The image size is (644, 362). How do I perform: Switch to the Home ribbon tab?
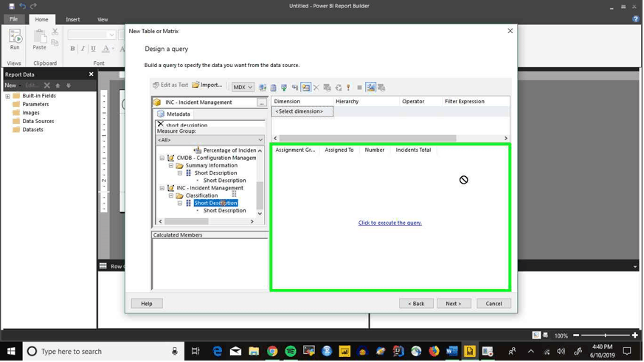(41, 19)
